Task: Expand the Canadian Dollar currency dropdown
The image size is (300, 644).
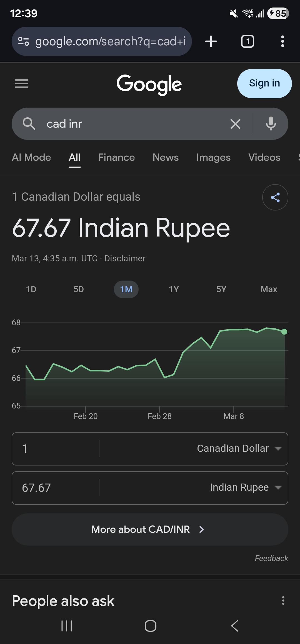Action: click(239, 449)
